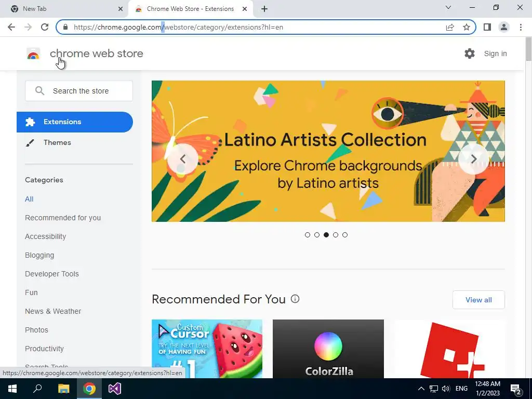Open the red Roblox-style extension card
Viewport: 532px width, 399px height.
click(449, 349)
